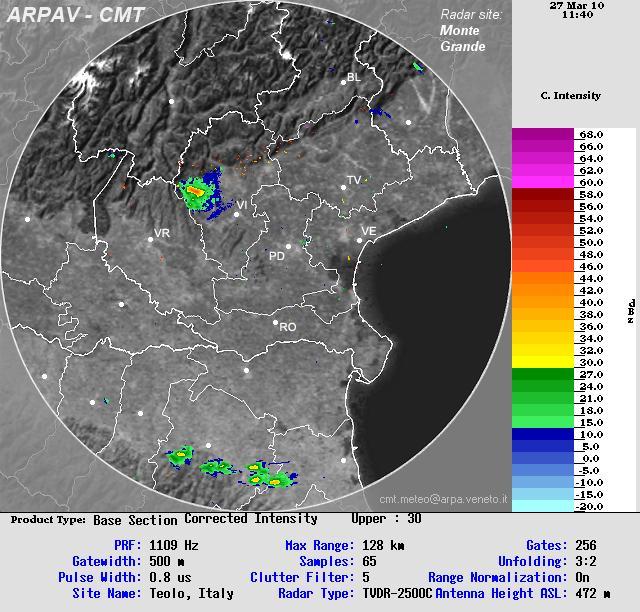This screenshot has width=640, height=612.
Task: Click the C. Intensity legend heading
Action: point(570,95)
